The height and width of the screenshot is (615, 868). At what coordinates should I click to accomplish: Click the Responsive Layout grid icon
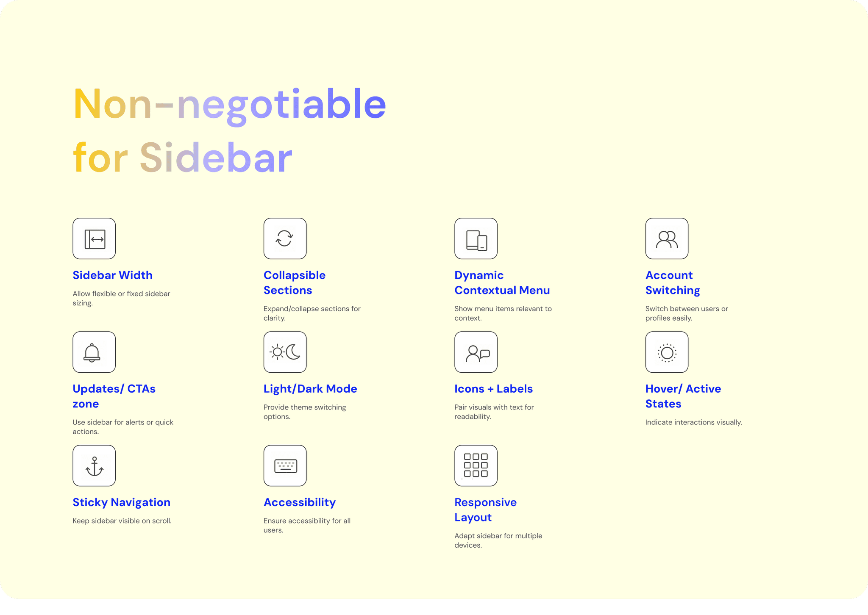[476, 466]
